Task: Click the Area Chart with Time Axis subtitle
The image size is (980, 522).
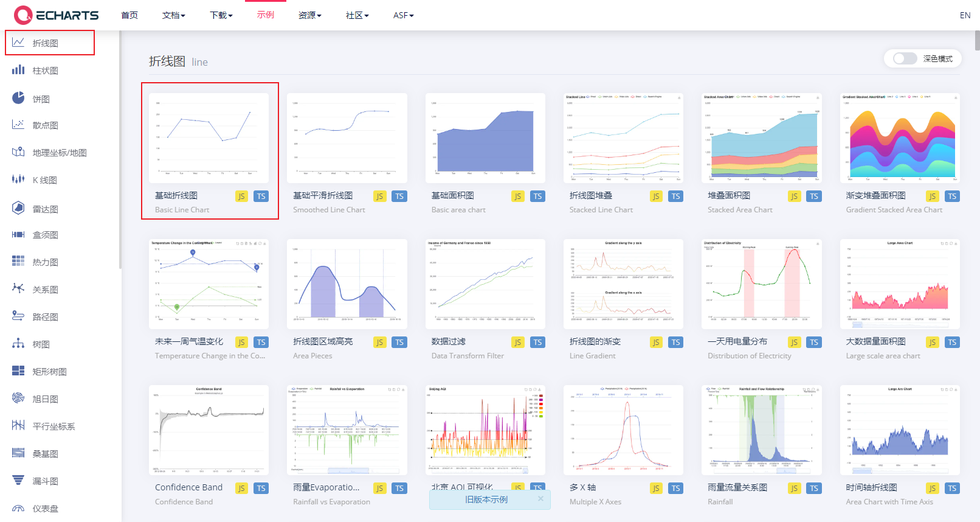Action: pos(889,502)
